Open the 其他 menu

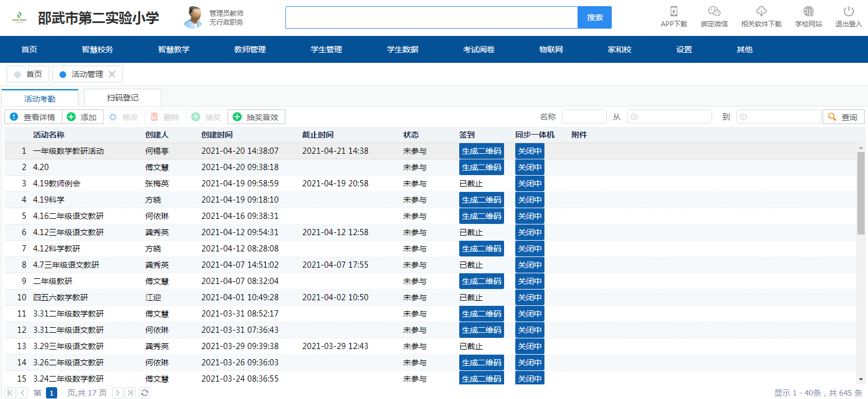point(745,49)
